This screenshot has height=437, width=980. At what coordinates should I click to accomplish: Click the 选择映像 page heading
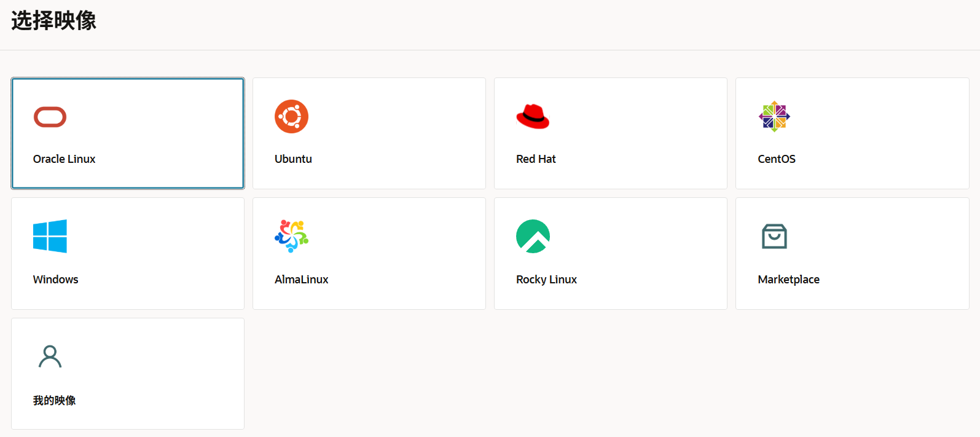pyautogui.click(x=53, y=21)
